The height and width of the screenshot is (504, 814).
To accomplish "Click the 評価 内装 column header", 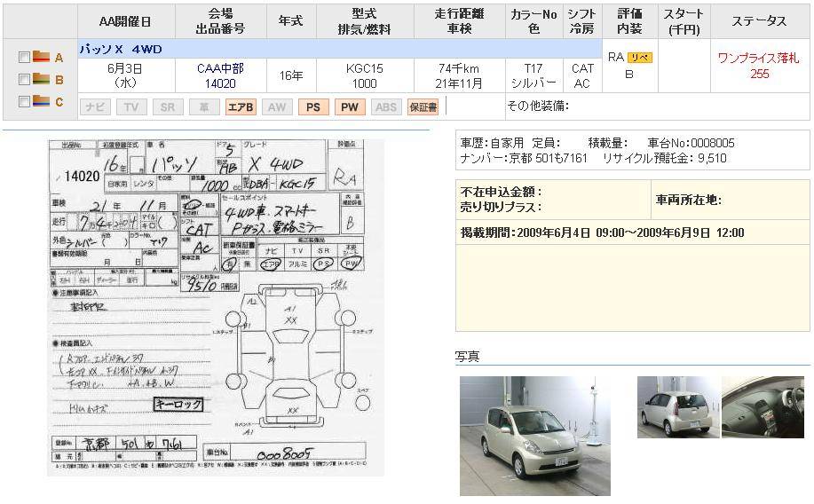I will (x=629, y=22).
